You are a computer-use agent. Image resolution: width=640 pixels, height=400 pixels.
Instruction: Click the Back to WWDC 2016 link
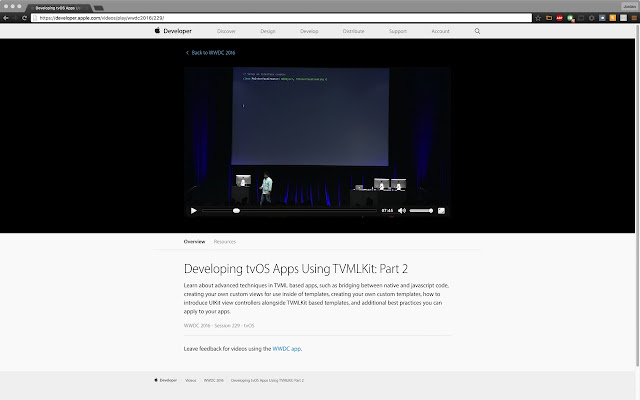click(211, 53)
